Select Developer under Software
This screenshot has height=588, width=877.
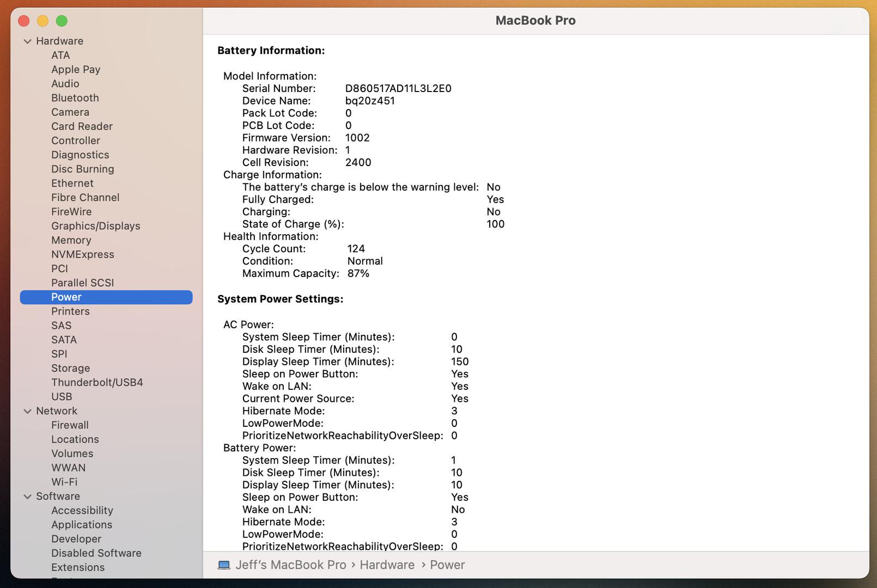click(x=76, y=538)
